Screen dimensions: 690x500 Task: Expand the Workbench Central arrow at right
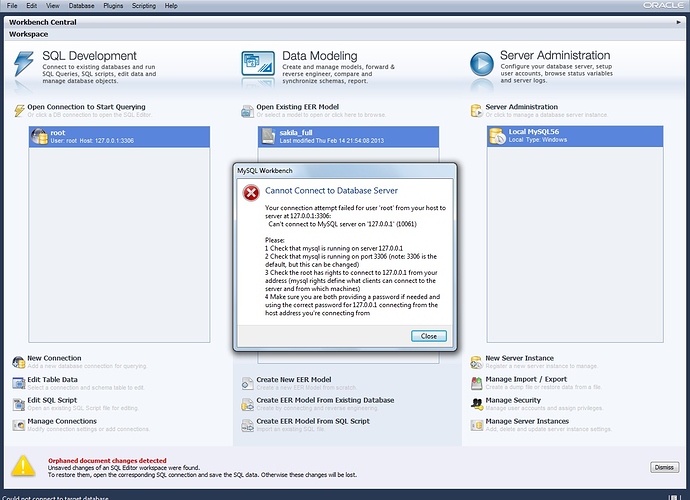678,22
